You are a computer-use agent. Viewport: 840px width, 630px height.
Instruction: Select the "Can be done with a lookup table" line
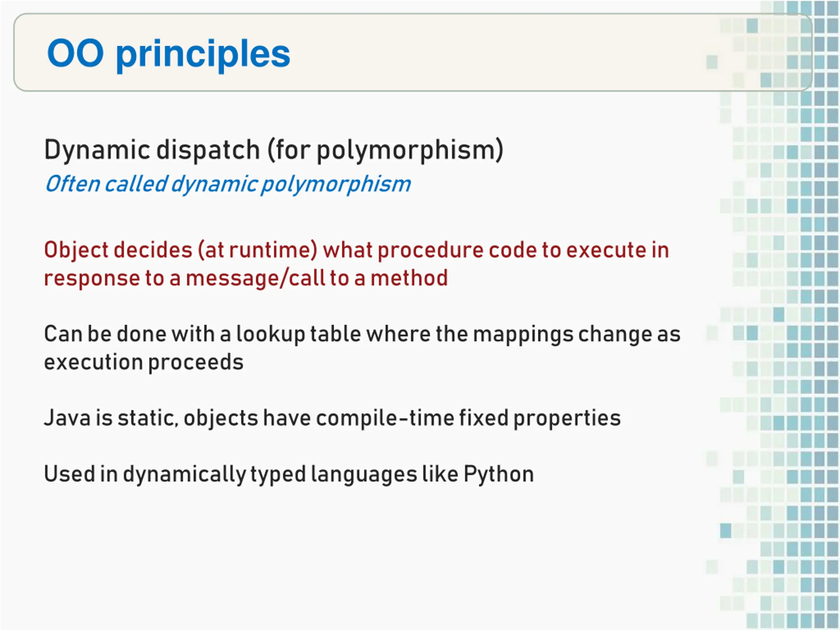(362, 335)
